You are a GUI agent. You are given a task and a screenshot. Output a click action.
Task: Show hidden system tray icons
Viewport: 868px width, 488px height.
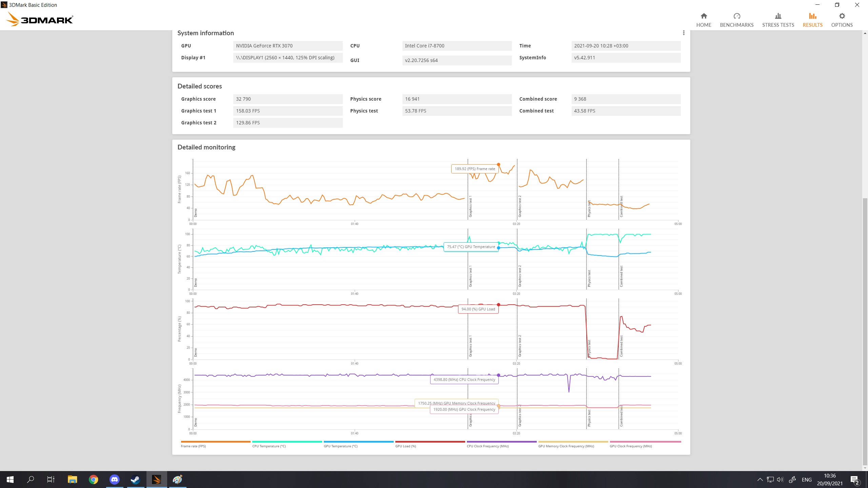pos(760,480)
